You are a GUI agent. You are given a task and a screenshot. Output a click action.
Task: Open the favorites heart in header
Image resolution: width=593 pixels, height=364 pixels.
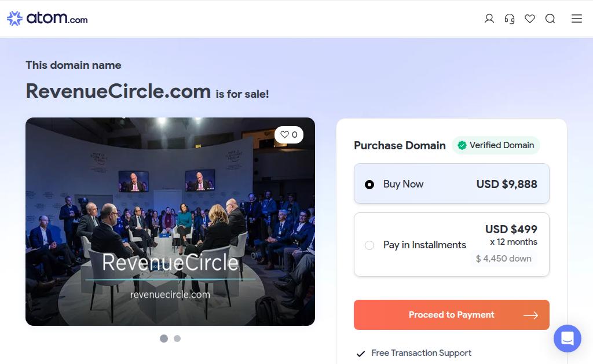pyautogui.click(x=530, y=19)
